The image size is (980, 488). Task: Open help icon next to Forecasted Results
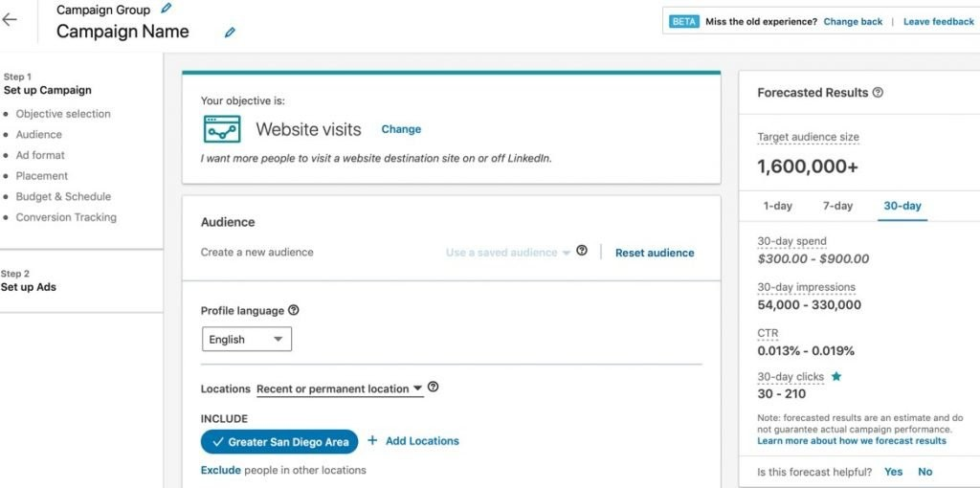pyautogui.click(x=878, y=93)
